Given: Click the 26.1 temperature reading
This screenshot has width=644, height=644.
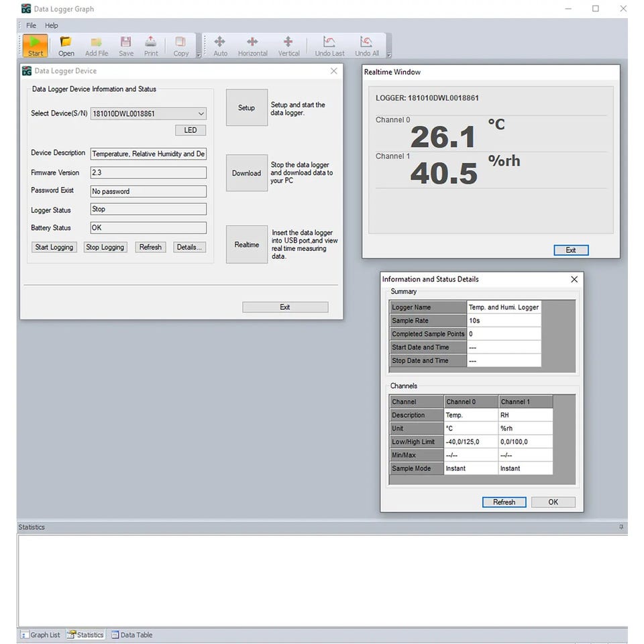Looking at the screenshot, I should (443, 137).
